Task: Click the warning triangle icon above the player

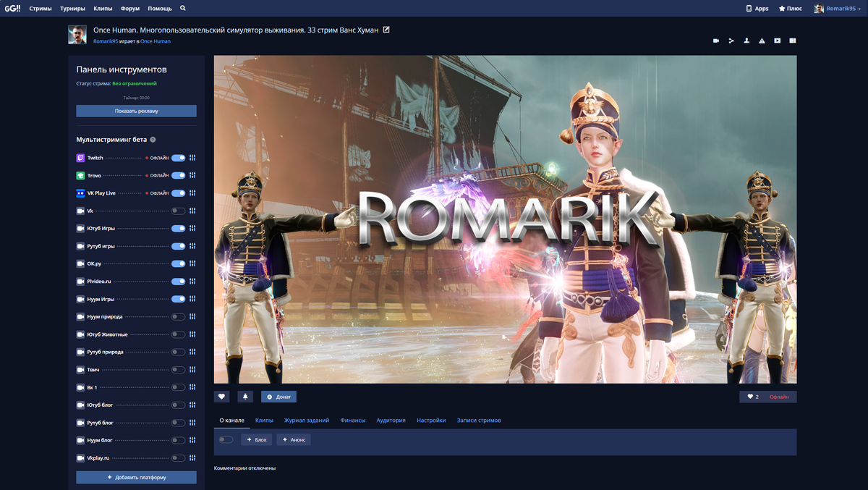Action: point(762,41)
